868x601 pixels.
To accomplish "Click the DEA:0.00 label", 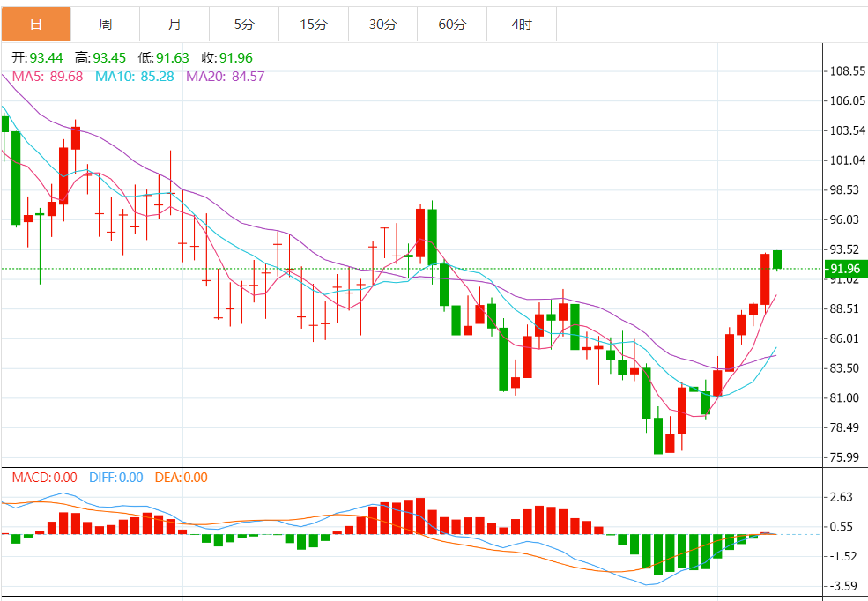I will coord(181,478).
